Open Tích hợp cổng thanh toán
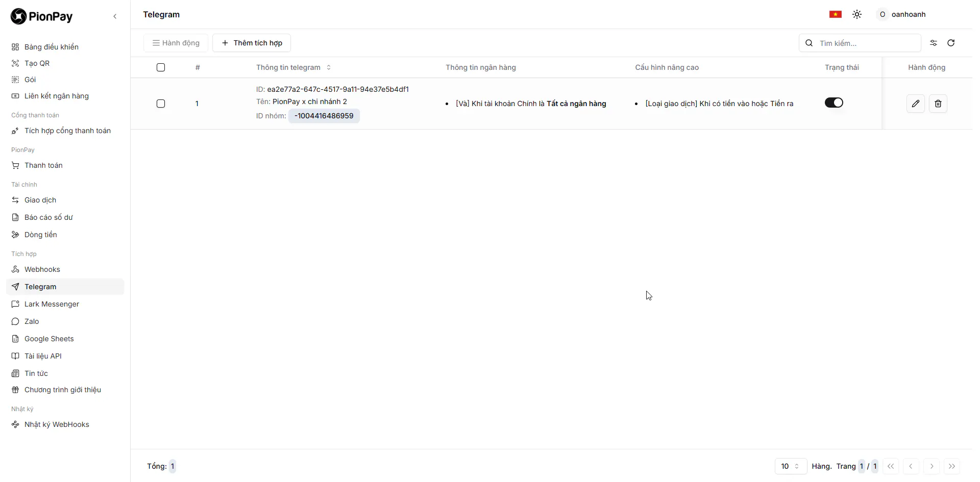This screenshot has height=482, width=980. coord(65,131)
